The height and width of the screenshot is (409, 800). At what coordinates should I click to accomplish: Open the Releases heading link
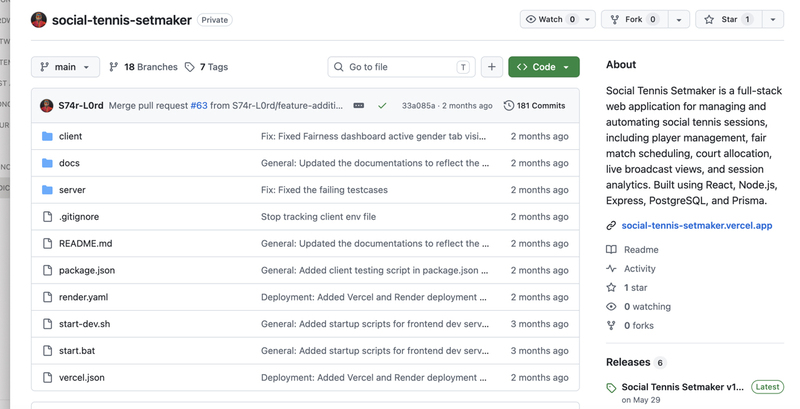(628, 362)
